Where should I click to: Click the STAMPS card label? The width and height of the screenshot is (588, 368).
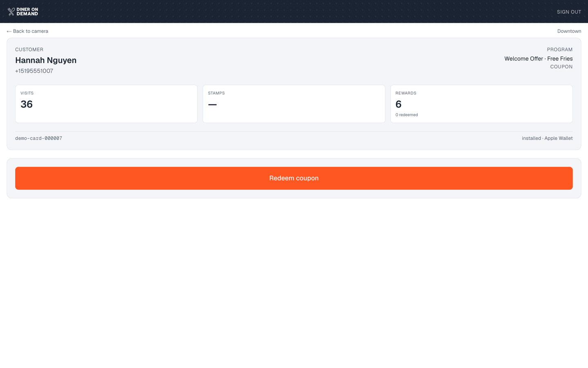point(216,93)
